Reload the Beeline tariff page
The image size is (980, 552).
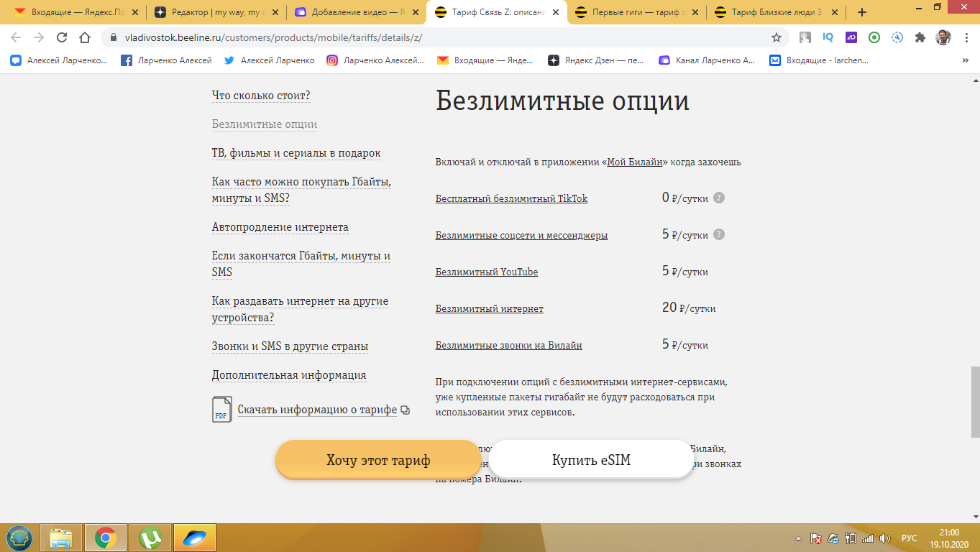pyautogui.click(x=62, y=37)
